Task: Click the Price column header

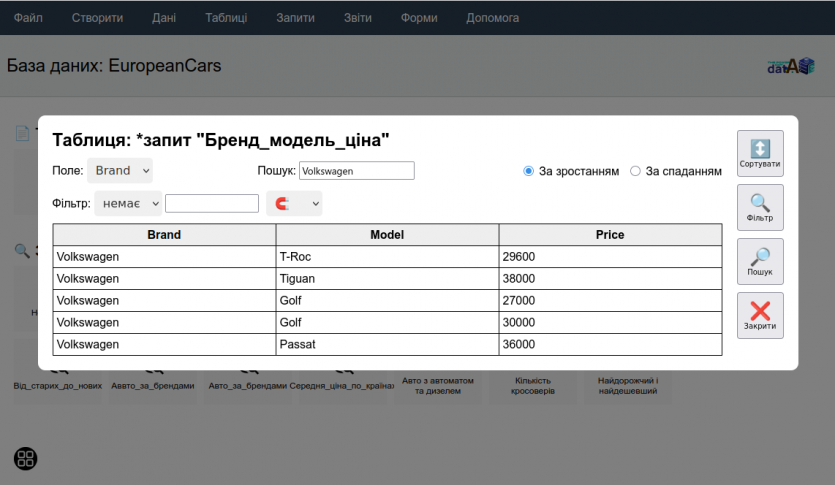Action: pyautogui.click(x=610, y=235)
